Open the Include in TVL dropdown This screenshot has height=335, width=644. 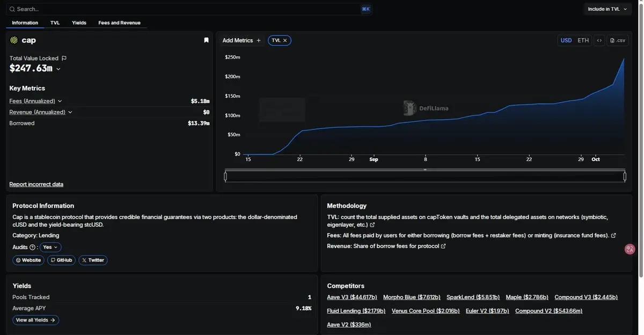[x=608, y=9]
